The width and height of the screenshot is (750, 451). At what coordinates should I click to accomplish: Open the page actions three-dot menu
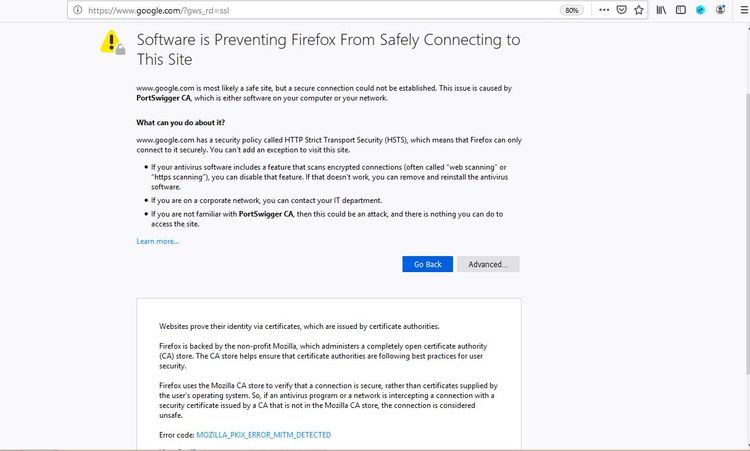coord(603,10)
